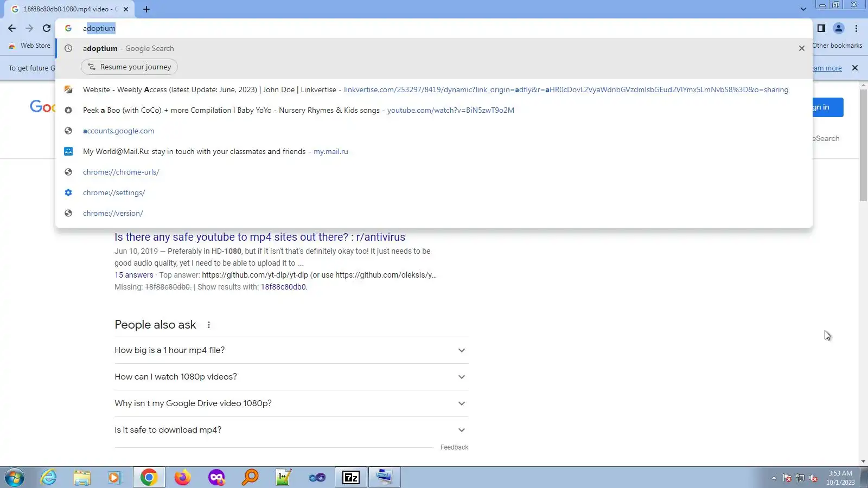Image resolution: width=868 pixels, height=488 pixels.
Task: Select the My World@Mail.Ru suggestion
Action: (x=434, y=151)
